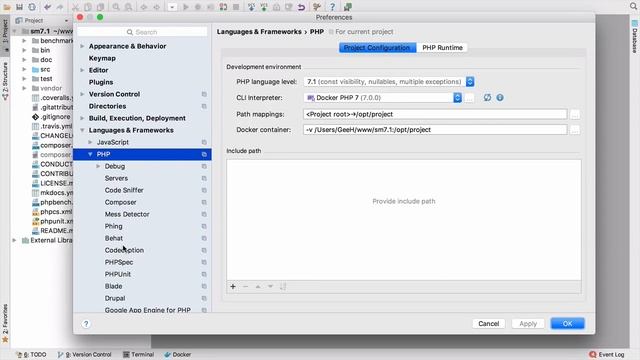The image size is (640, 360).
Task: Click the move include path up arrow
Action: (258, 287)
